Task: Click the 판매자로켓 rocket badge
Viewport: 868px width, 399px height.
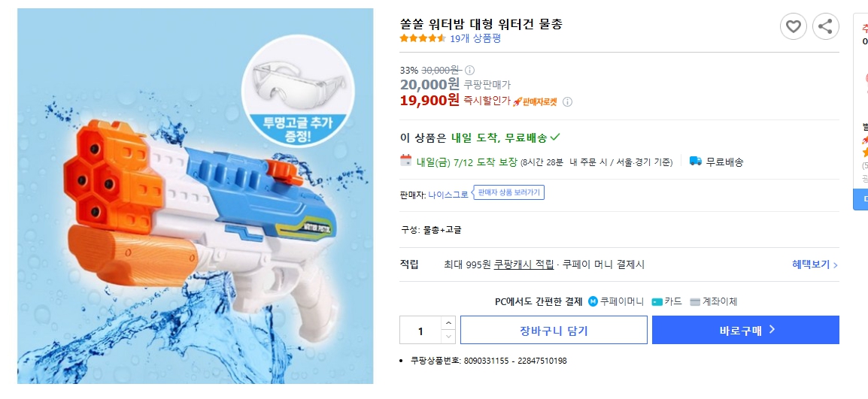Action: point(535,101)
